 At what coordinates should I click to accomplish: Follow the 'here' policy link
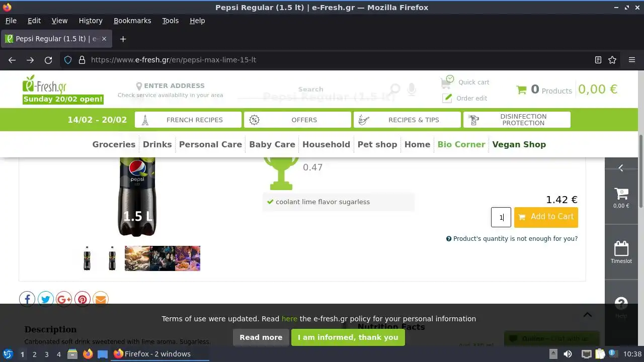coord(289,319)
